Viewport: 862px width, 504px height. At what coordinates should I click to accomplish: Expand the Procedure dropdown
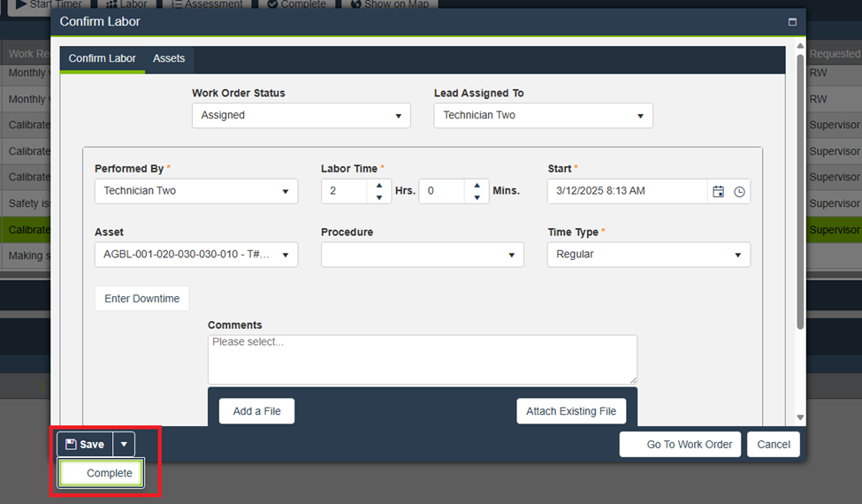422,255
